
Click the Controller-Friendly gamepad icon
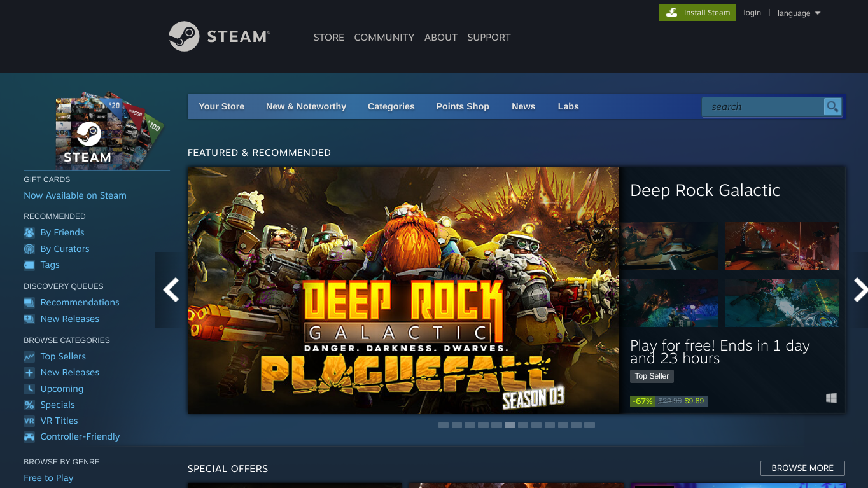(29, 436)
